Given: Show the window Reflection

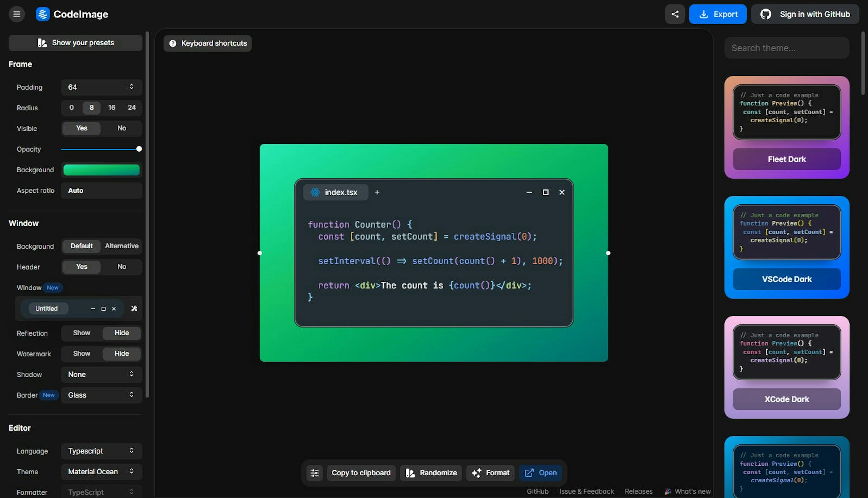Looking at the screenshot, I should click(x=81, y=333).
